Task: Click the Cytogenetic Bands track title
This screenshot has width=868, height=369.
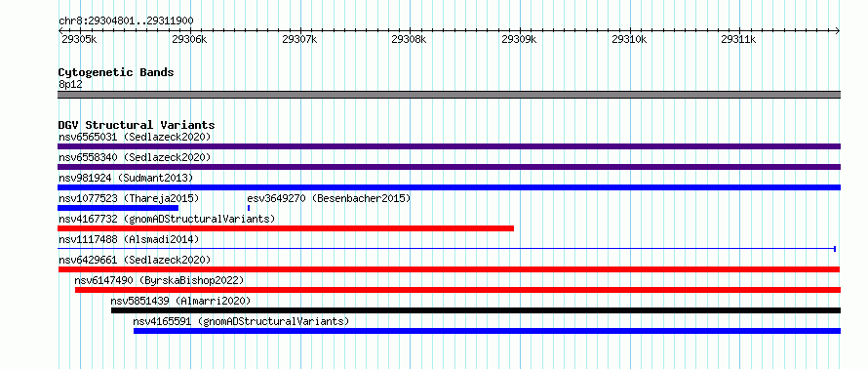Action: [116, 72]
